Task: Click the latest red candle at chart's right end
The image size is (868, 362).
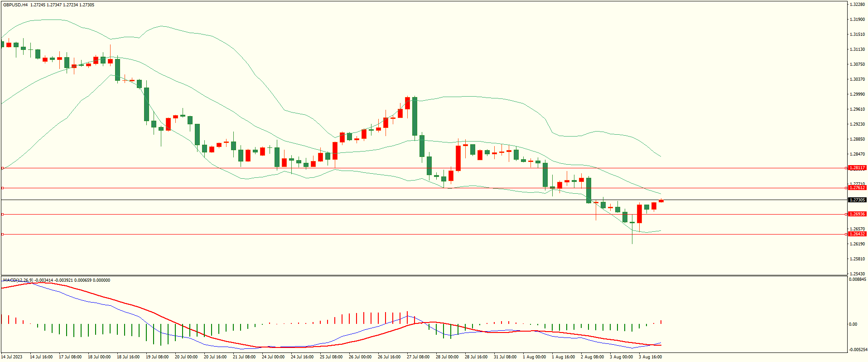Action: click(661, 201)
